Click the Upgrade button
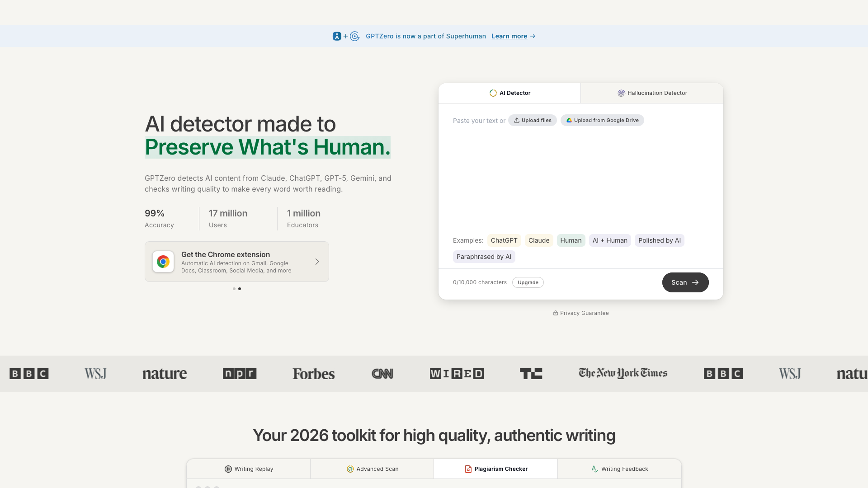Viewport: 868px width, 488px height. click(x=528, y=282)
